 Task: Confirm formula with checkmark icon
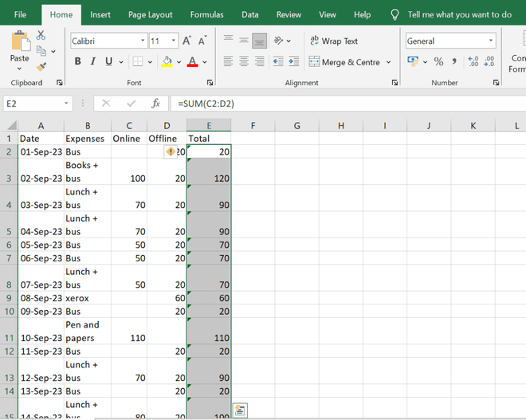[131, 104]
